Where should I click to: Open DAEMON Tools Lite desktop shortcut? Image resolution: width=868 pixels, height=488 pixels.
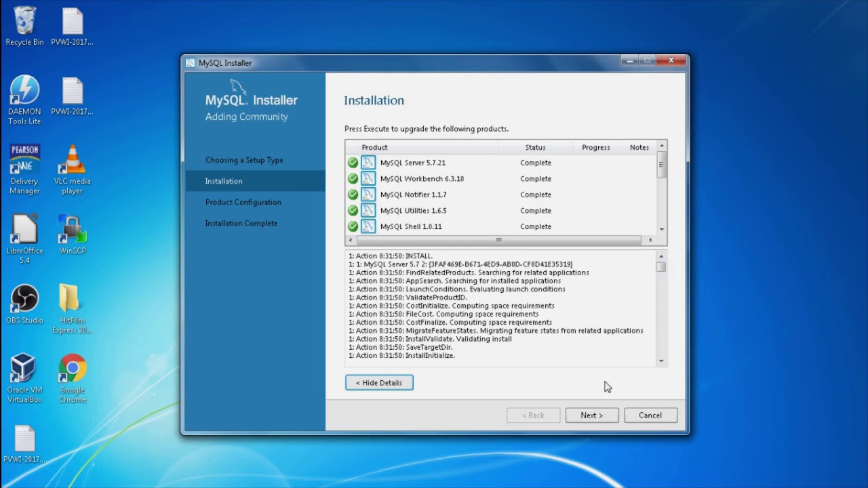point(24,100)
